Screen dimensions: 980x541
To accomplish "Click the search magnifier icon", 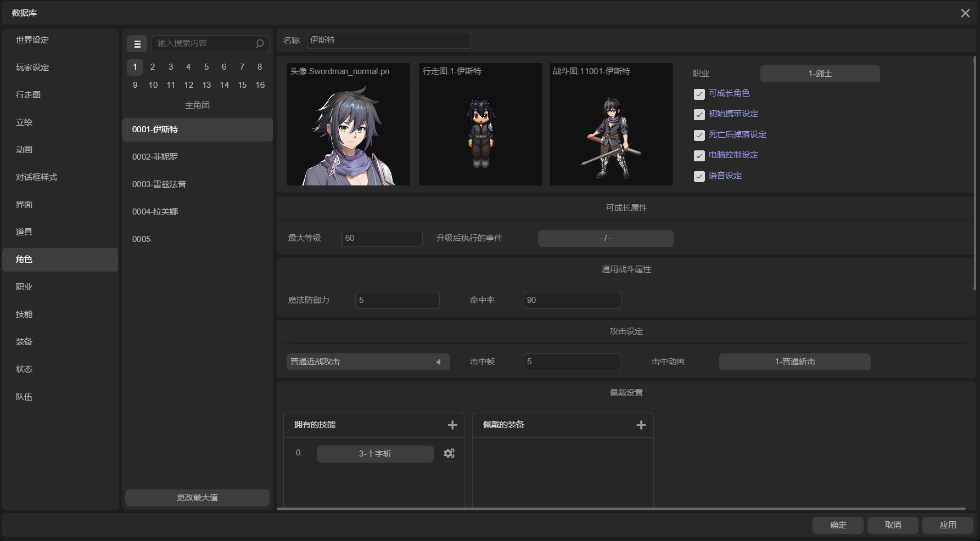I will 260,43.
